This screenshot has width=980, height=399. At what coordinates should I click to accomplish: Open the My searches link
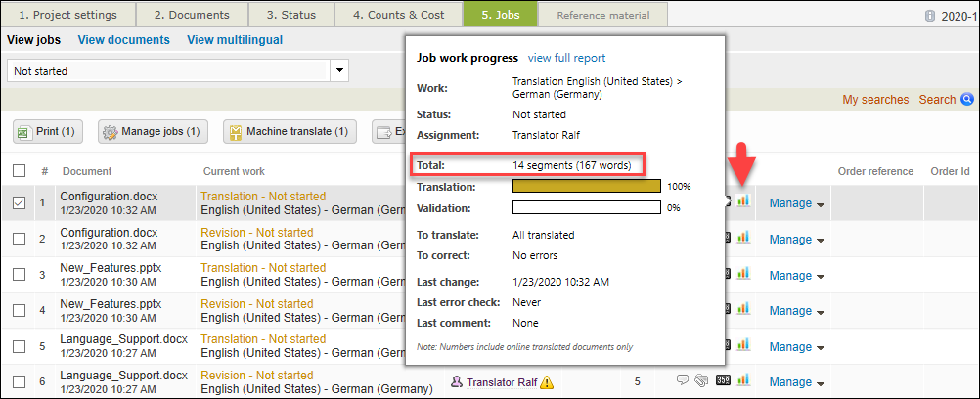coord(875,100)
